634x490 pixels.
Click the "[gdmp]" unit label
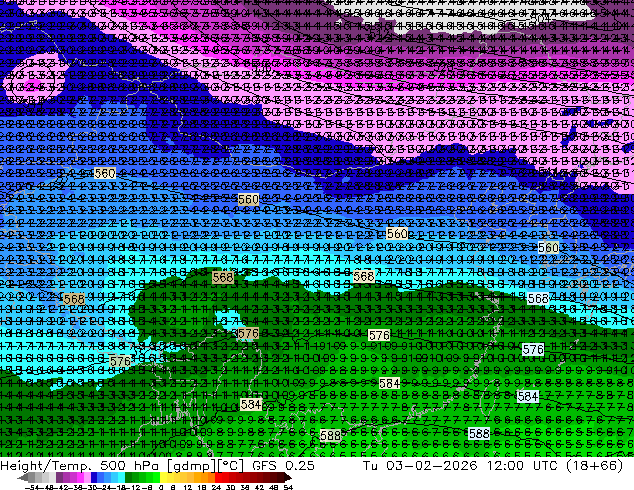pos(192,466)
